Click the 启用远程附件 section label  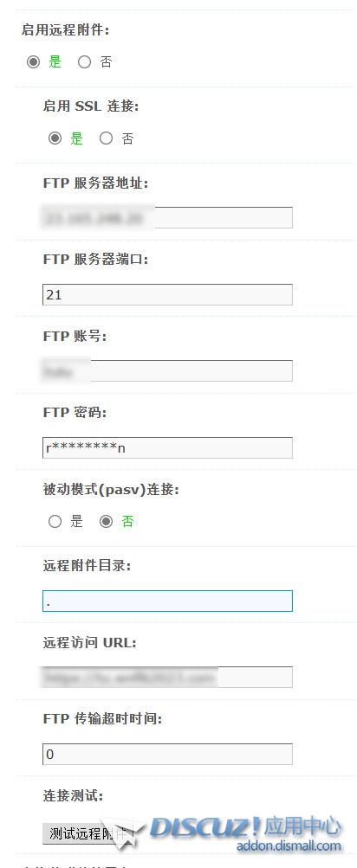[65, 30]
